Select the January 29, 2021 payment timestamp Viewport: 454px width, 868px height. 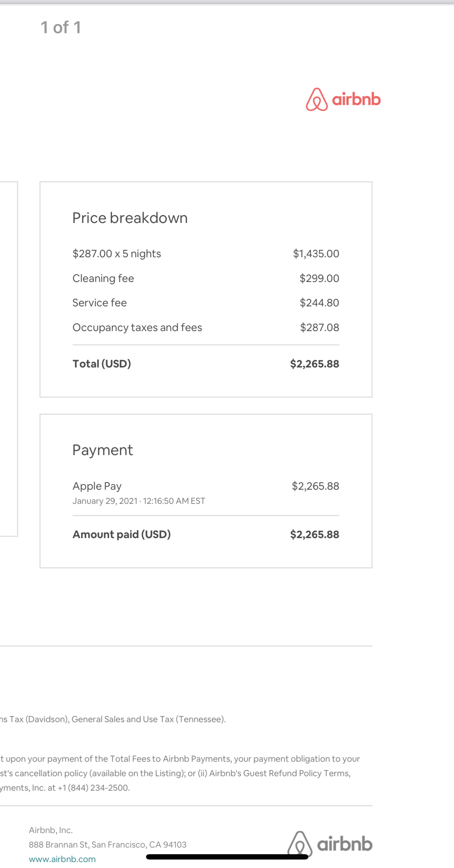pyautogui.click(x=139, y=501)
